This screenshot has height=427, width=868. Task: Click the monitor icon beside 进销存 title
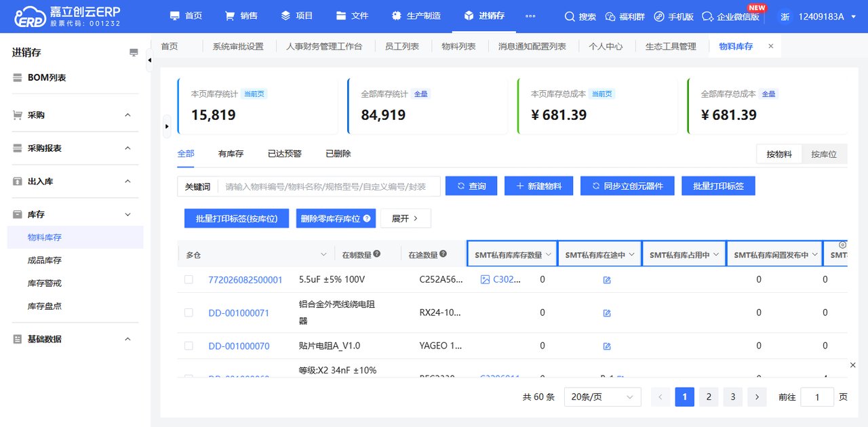pyautogui.click(x=134, y=53)
